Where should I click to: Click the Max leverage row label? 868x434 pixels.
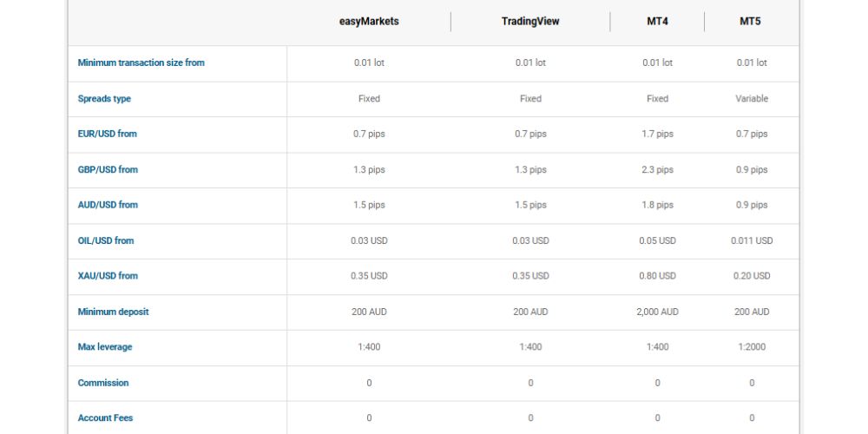pos(105,347)
